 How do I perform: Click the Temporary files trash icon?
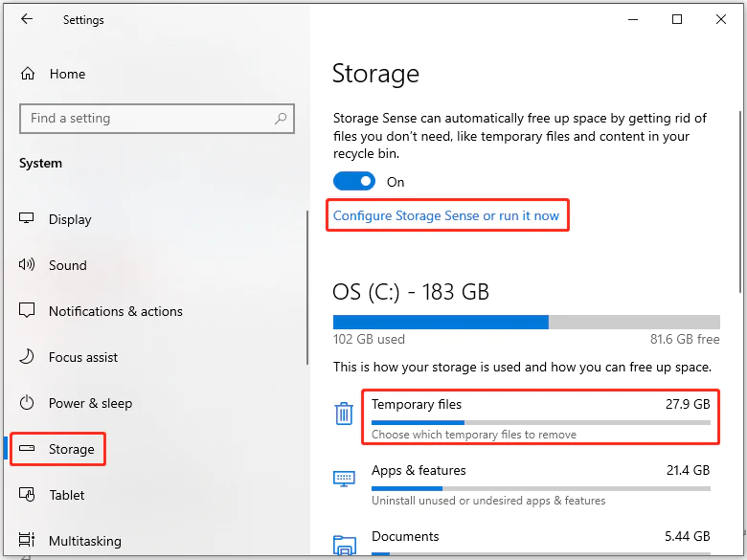point(345,414)
